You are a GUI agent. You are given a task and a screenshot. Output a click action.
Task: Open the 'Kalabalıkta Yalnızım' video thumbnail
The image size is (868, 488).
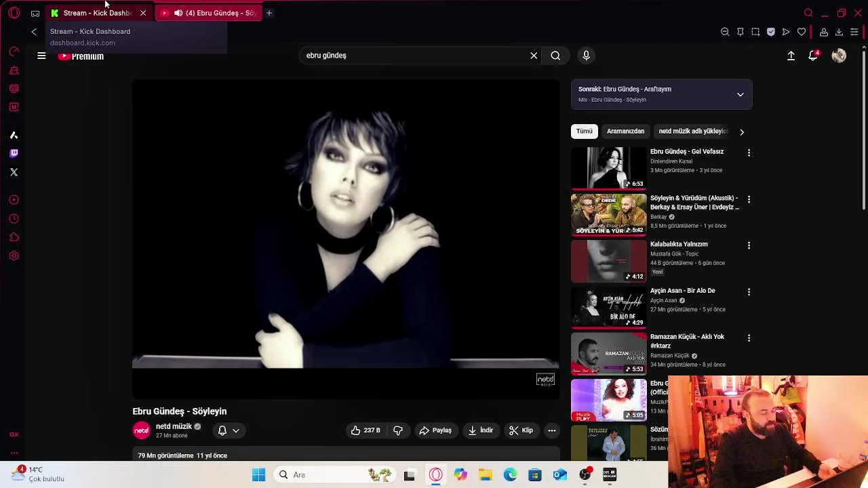608,261
